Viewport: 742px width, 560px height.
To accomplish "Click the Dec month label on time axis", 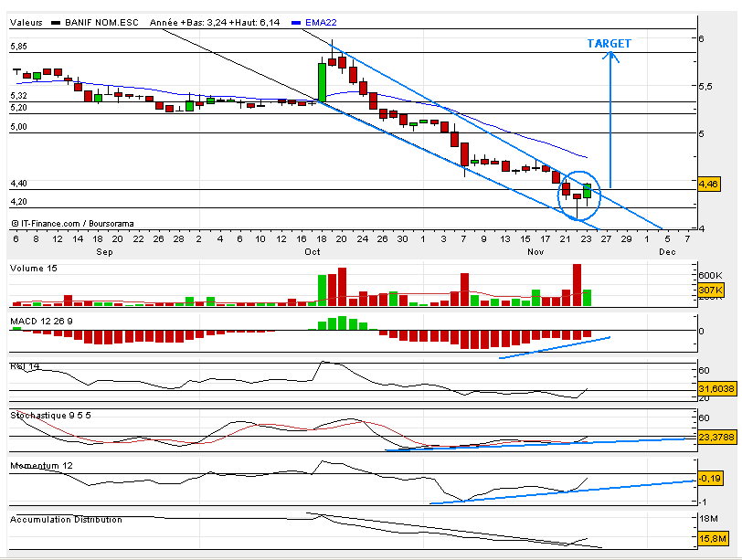I will pos(667,251).
